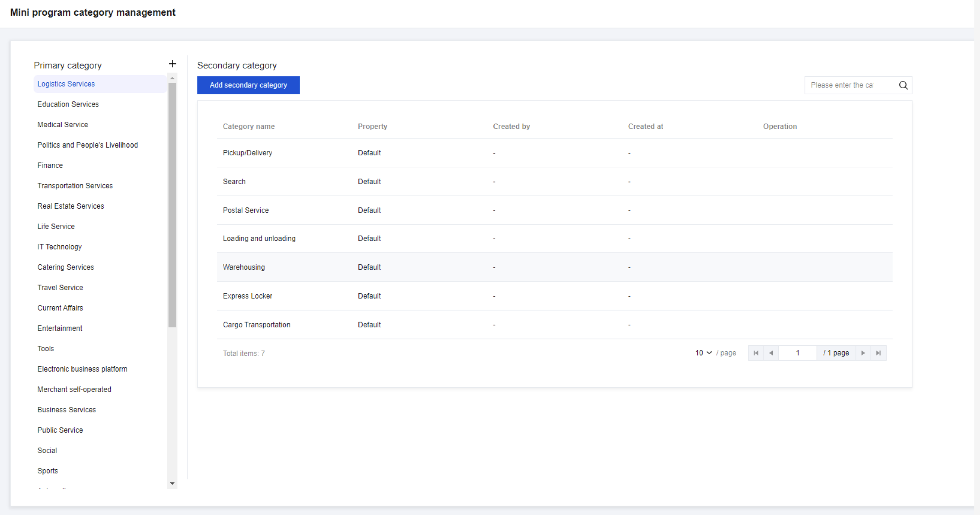980x515 pixels.
Task: Click Loading and unloading row
Action: point(555,238)
